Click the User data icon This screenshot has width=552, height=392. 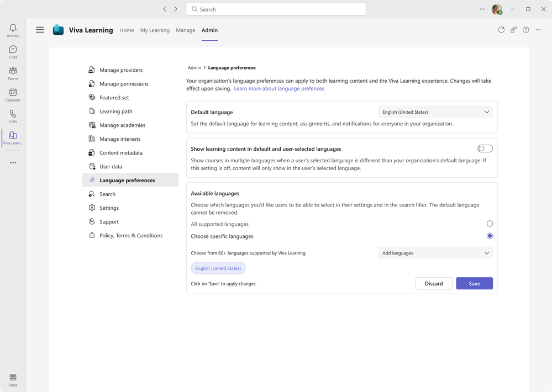92,166
